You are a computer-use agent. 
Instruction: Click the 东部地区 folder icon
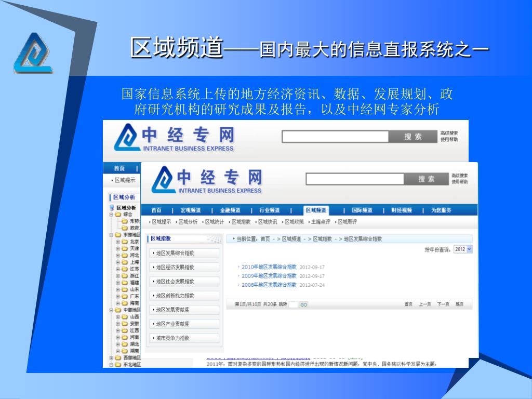[118, 235]
